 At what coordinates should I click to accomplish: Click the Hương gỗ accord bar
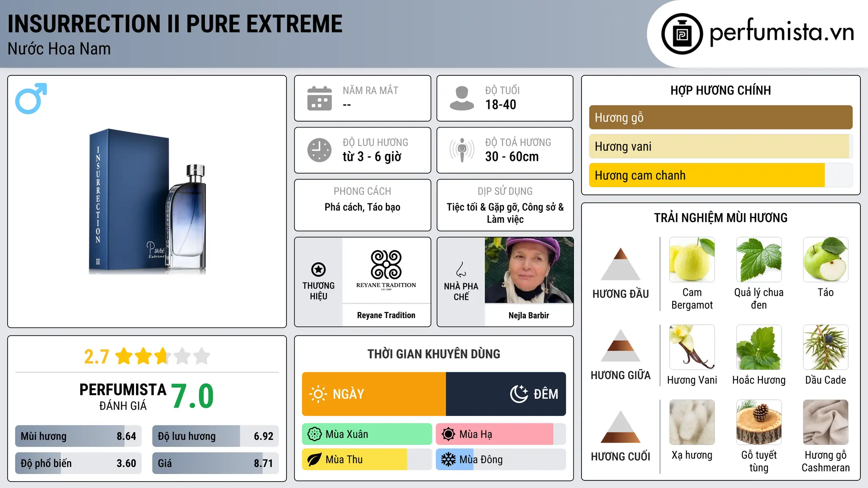click(721, 117)
